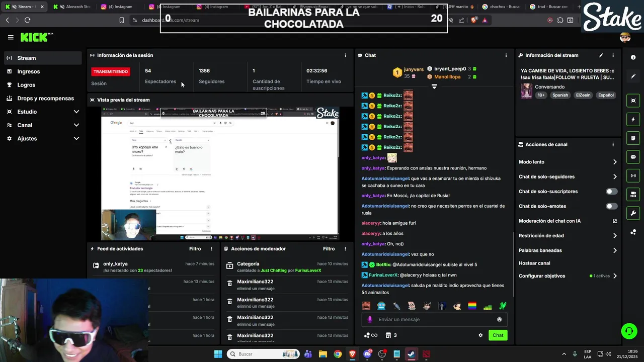The height and width of the screenshot is (362, 644).
Task: Click the ElZeein stream tag
Action: point(583,95)
